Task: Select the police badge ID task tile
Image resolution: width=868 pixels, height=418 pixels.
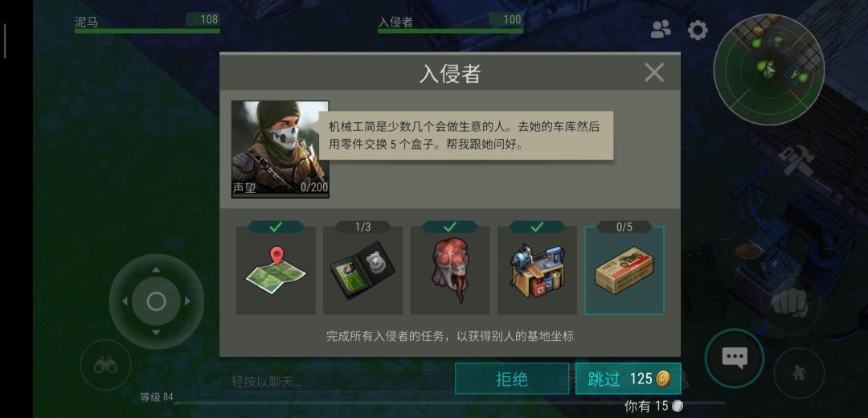Action: [362, 270]
